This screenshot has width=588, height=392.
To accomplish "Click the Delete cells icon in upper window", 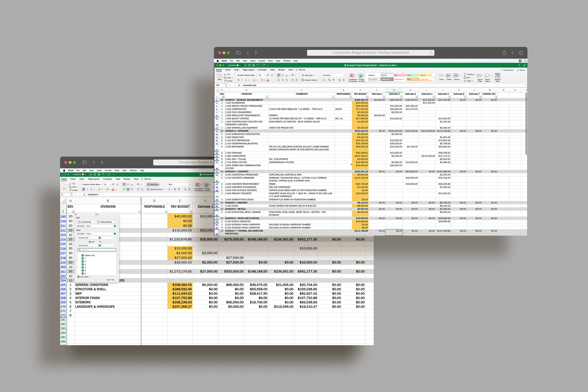I will (449, 76).
